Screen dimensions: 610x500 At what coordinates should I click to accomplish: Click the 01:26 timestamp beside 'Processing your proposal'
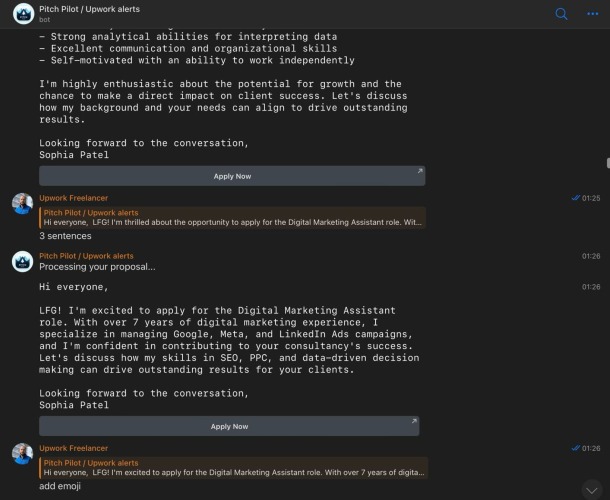click(x=591, y=256)
